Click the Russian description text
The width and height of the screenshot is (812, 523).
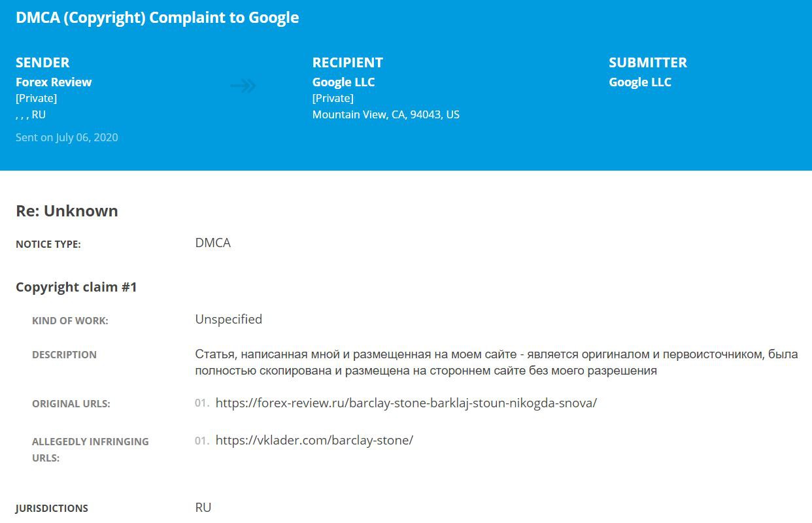(x=496, y=362)
